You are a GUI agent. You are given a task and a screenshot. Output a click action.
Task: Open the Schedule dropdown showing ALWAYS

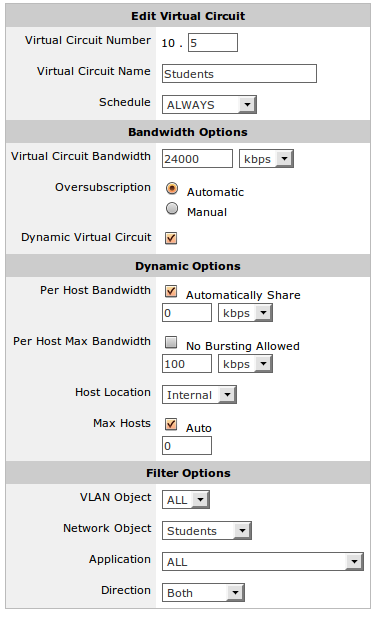point(209,104)
